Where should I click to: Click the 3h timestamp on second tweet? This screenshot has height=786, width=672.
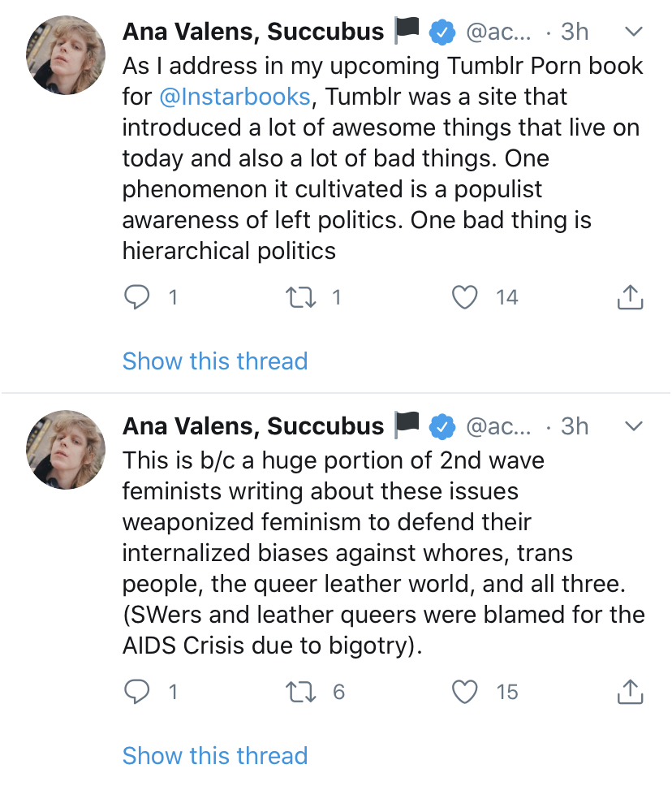click(575, 425)
